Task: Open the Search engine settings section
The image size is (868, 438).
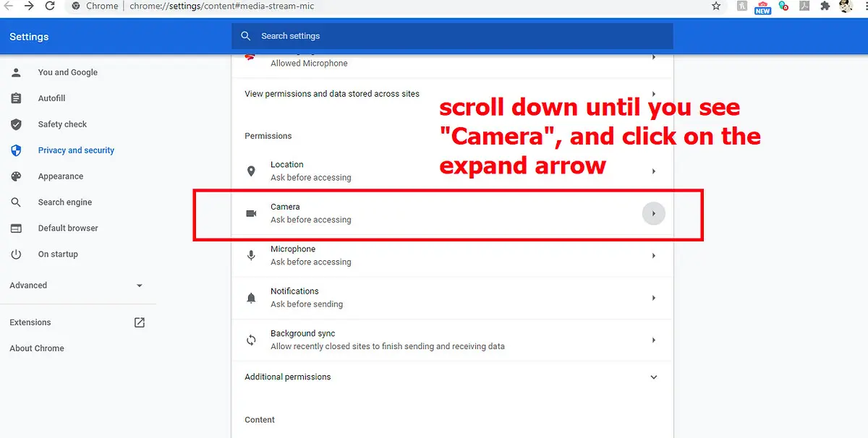Action: [x=65, y=202]
